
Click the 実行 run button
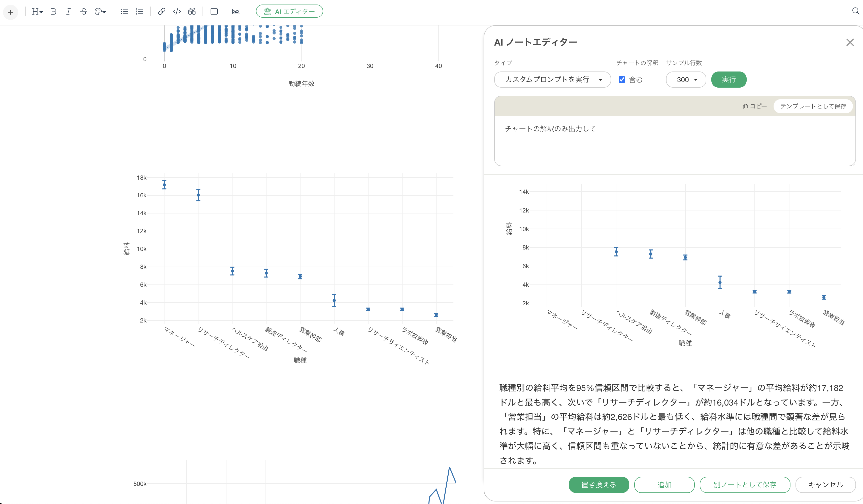click(728, 80)
